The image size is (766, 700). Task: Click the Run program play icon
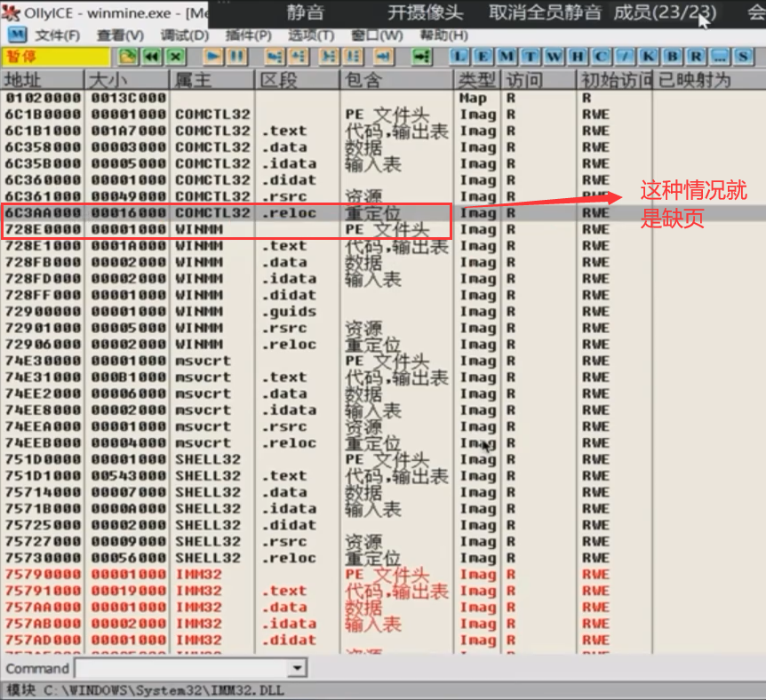213,57
